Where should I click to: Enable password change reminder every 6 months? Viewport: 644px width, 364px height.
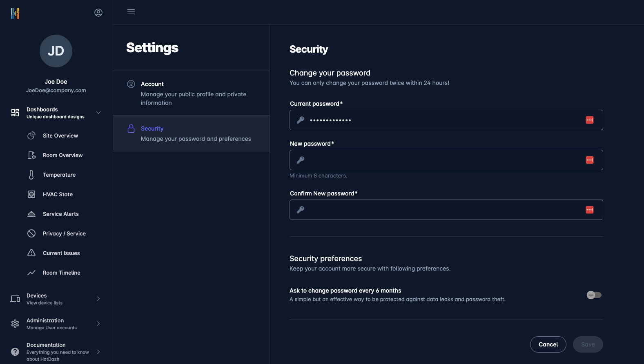(594, 295)
